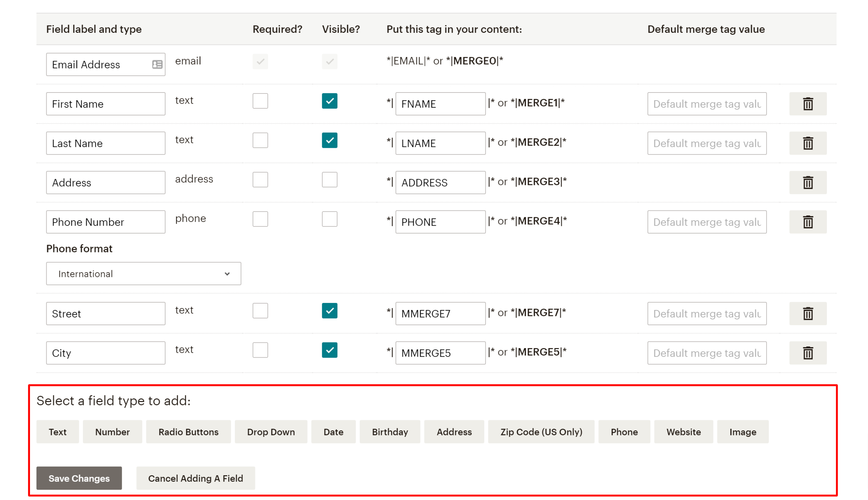The image size is (868, 500).
Task: Check Required for Last Name
Action: 260,140
